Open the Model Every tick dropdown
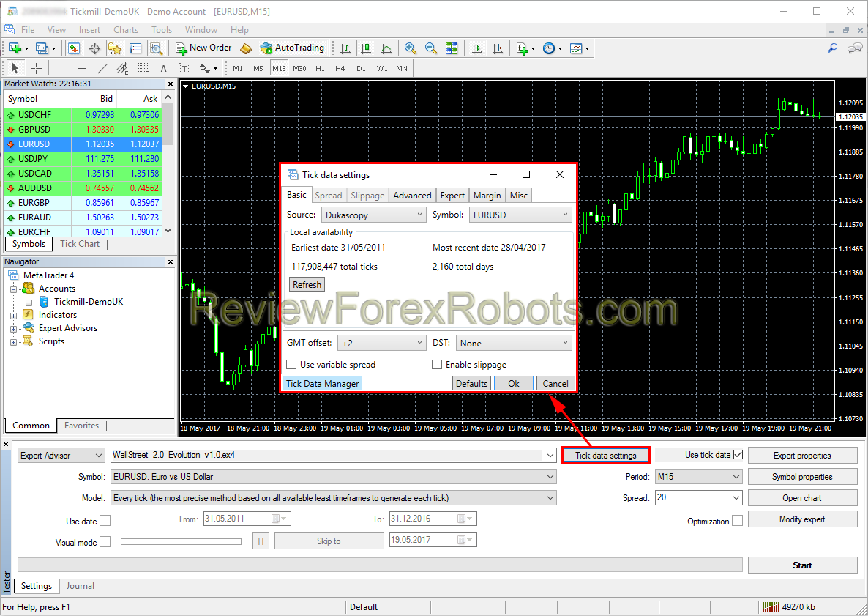 click(x=334, y=498)
